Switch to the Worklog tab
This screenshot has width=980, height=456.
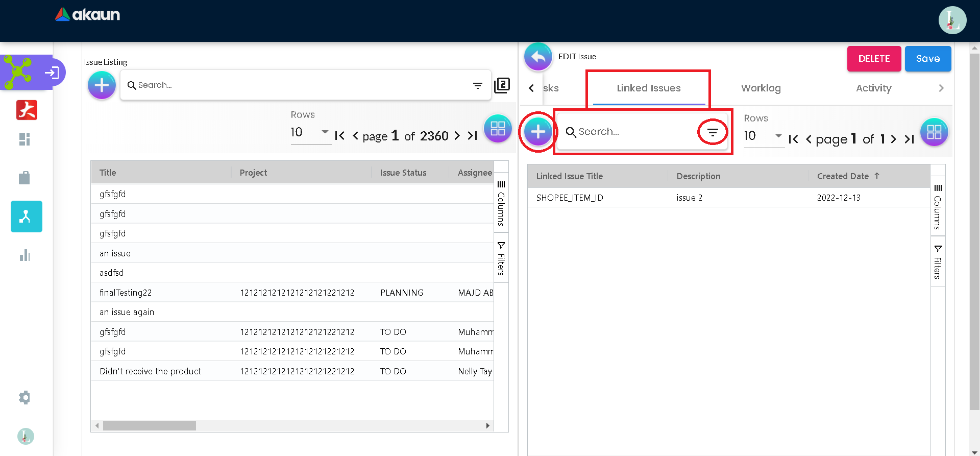(x=761, y=88)
